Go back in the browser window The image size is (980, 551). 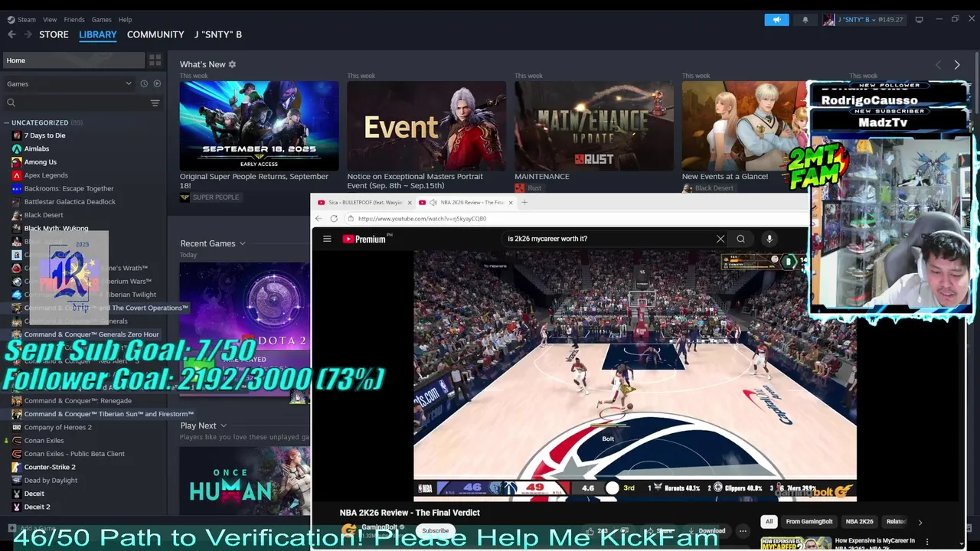tap(318, 219)
